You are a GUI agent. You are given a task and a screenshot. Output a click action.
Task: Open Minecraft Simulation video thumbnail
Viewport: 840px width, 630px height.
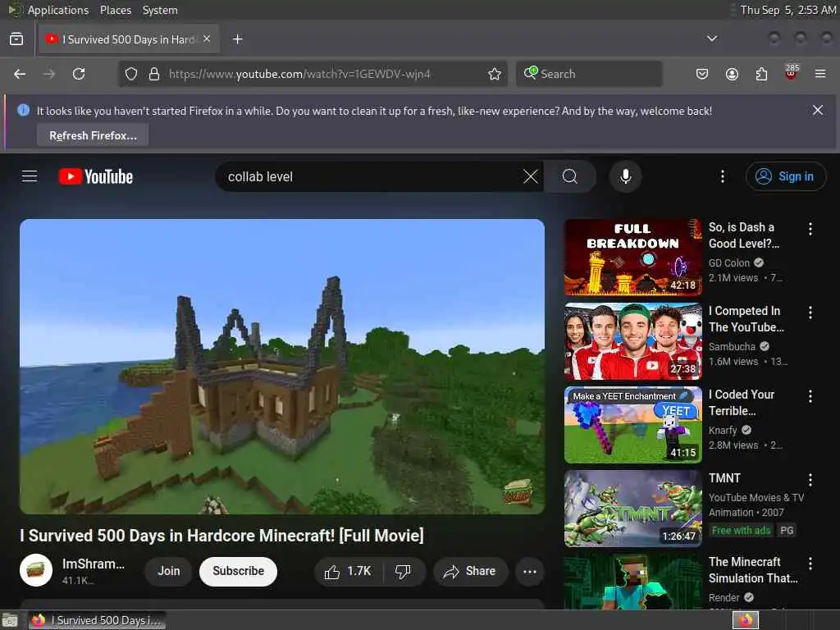(632, 582)
